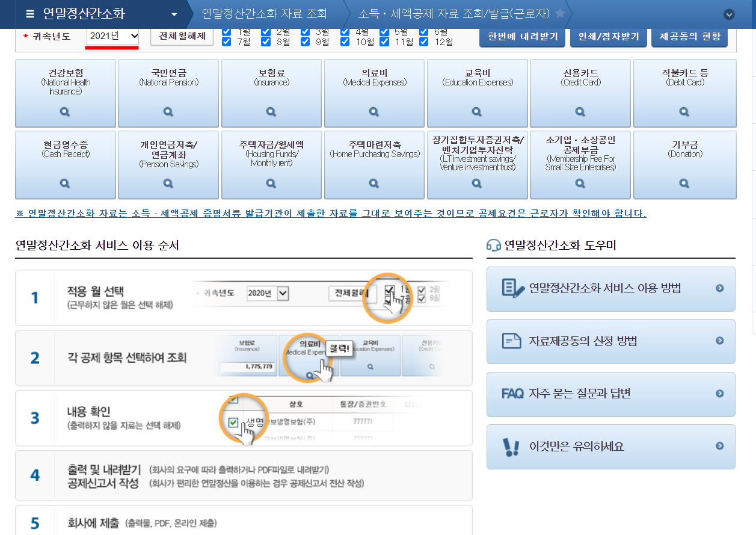Click magnifier icon under 신용카드
756x535 pixels.
[580, 112]
